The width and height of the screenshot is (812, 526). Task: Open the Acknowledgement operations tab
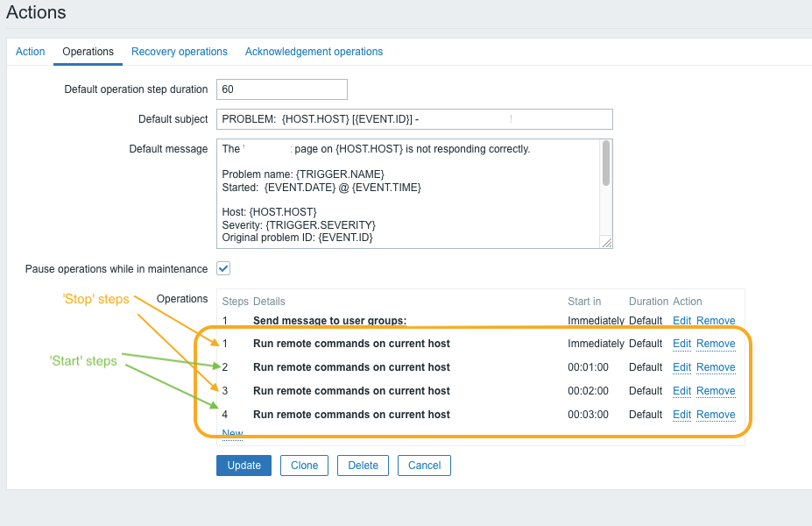tap(314, 52)
